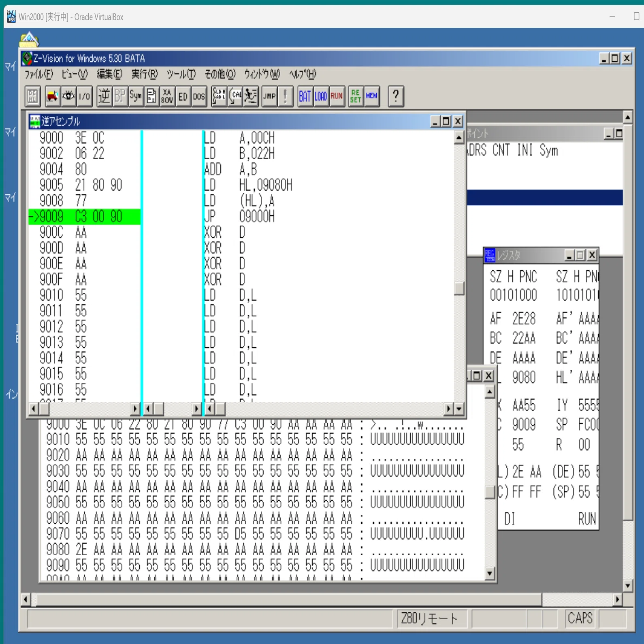This screenshot has width=644, height=644.
Task: Open the ファイル(F) menu
Action: (x=39, y=75)
